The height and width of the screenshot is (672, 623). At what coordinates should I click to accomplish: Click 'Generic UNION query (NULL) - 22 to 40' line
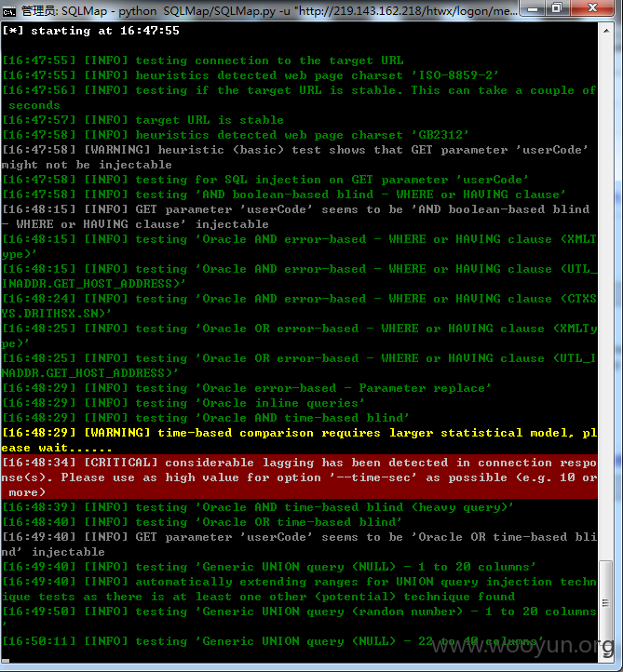pos(273,641)
